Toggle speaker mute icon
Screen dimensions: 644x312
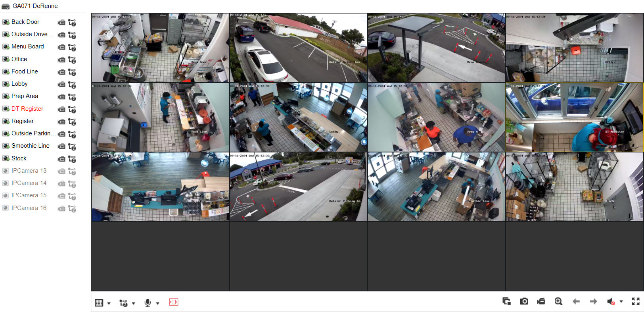pyautogui.click(x=611, y=302)
